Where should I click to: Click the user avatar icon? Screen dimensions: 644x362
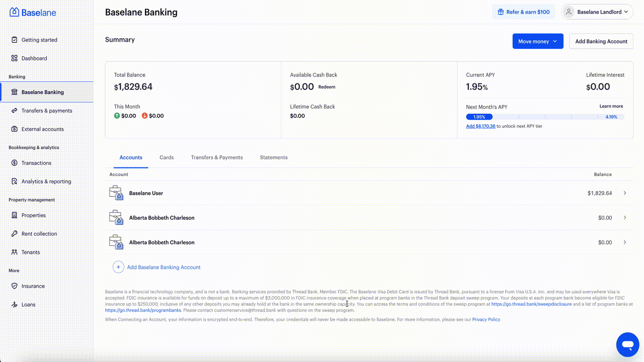(x=569, y=12)
